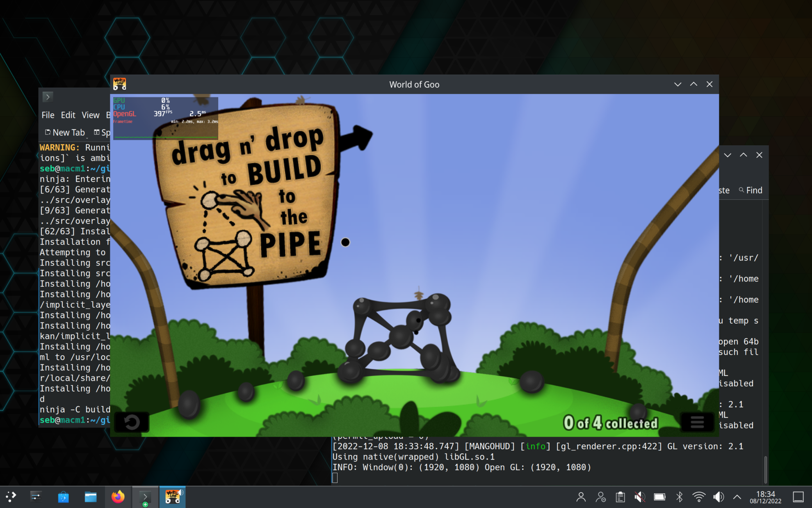Minimize the World of Goo window
812x508 pixels.
677,85
